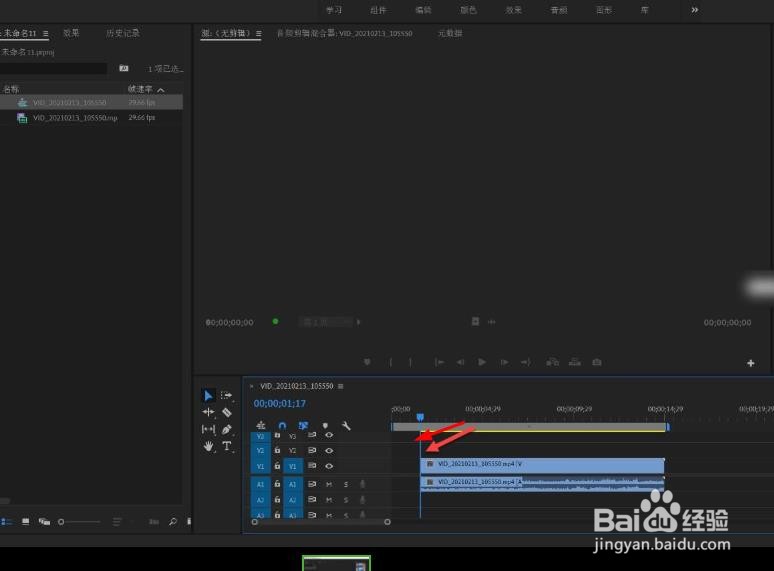Add marker using timeline marker icon
Screen dimensions: 774x571
coord(325,425)
